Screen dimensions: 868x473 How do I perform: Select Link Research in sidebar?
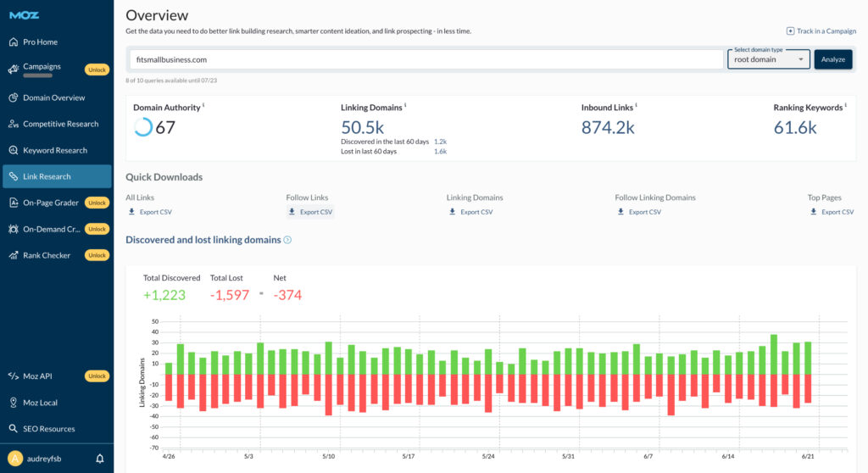(x=57, y=176)
